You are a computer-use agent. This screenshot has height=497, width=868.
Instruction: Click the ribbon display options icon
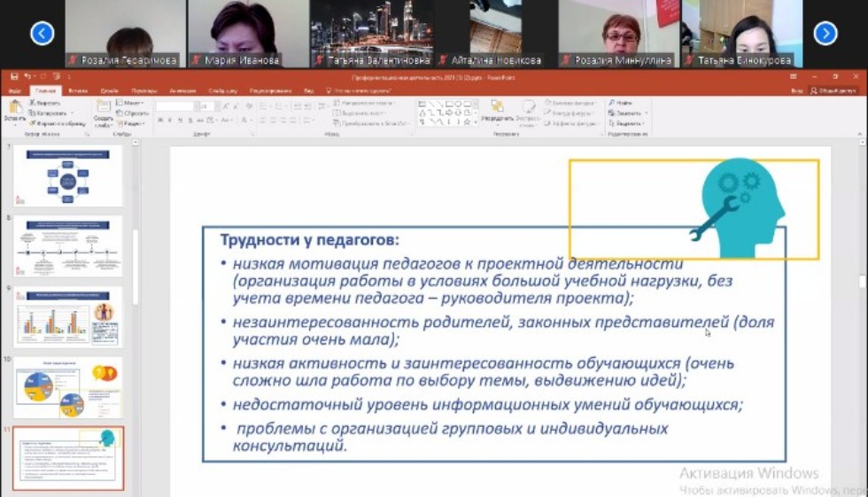point(793,76)
